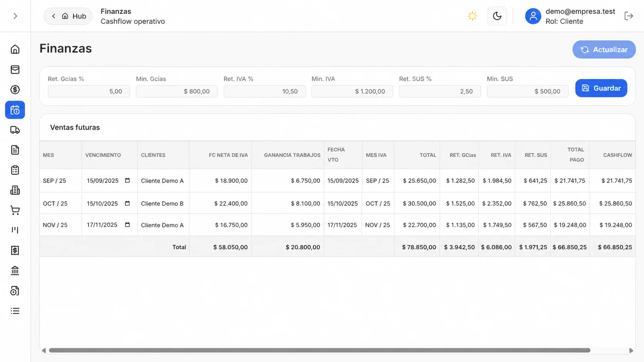The height and width of the screenshot is (362, 644).
Task: Open the shopping cart sidebar icon
Action: tap(15, 210)
